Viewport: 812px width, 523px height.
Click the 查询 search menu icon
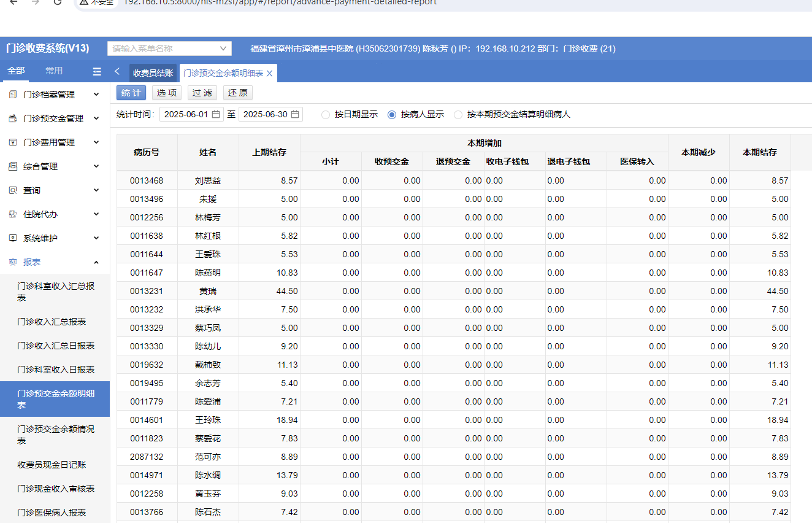13,190
